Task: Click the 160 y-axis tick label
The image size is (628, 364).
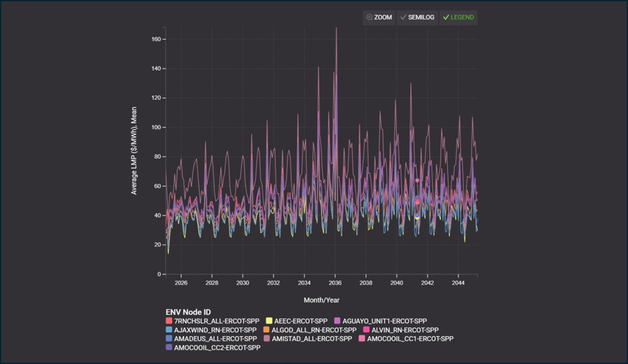Action: tap(156, 39)
